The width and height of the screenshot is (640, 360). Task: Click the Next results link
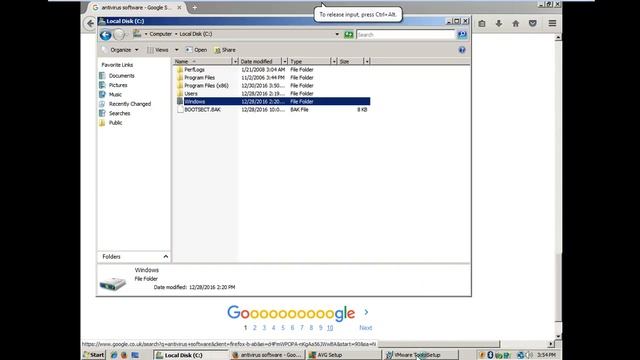pos(365,328)
